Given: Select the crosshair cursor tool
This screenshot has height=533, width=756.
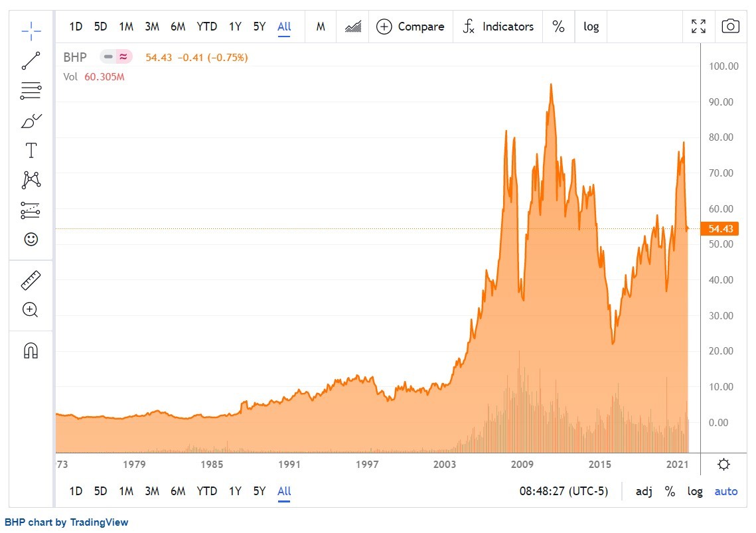Looking at the screenshot, I should pos(31,31).
